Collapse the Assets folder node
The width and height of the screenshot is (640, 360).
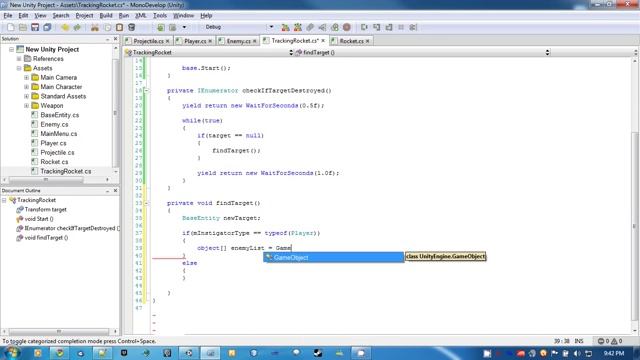click(19, 68)
